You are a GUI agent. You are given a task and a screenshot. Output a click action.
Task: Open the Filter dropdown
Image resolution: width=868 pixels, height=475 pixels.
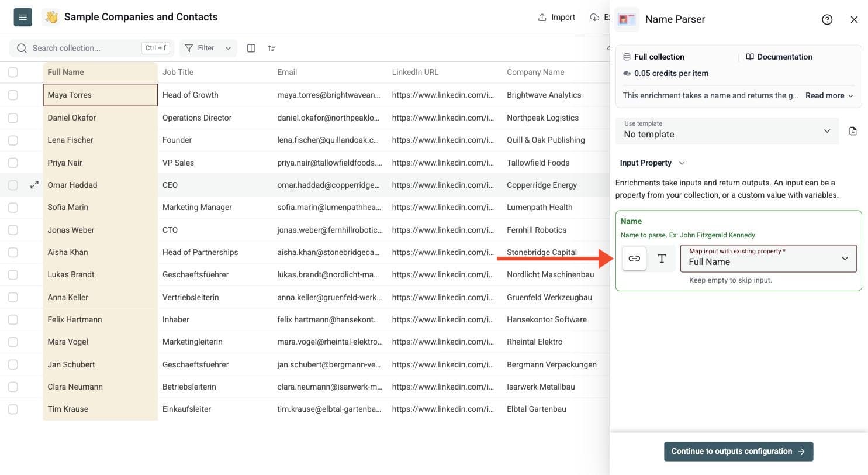point(208,48)
